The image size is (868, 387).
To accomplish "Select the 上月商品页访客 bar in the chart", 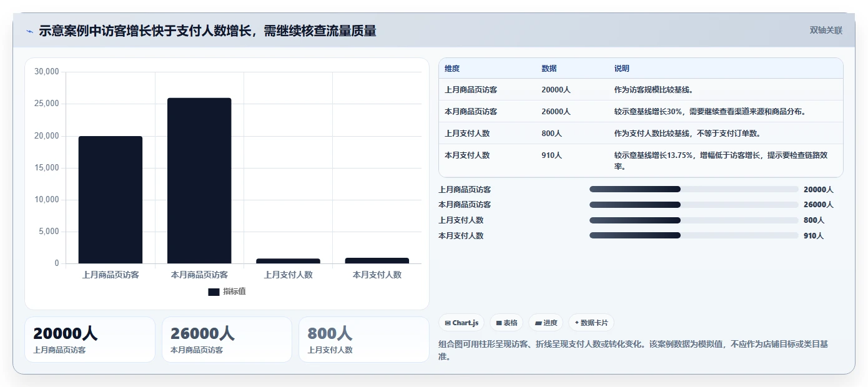I will [x=111, y=200].
